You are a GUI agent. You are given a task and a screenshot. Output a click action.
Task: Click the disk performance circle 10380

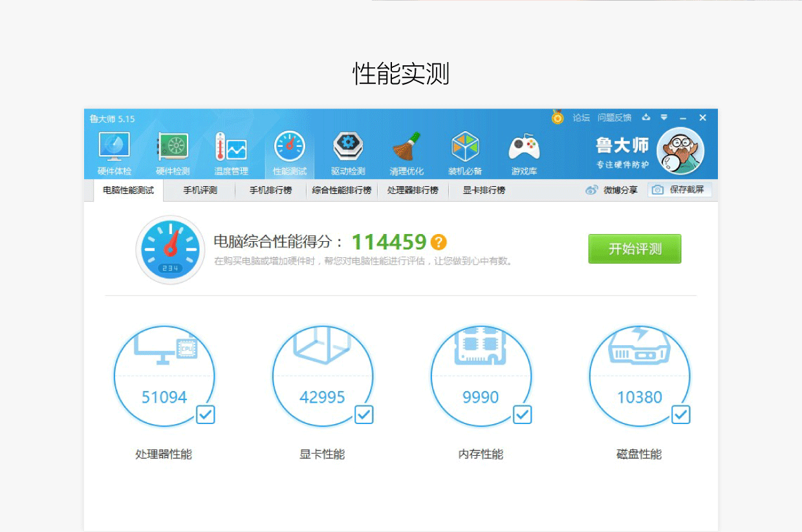[x=640, y=376]
